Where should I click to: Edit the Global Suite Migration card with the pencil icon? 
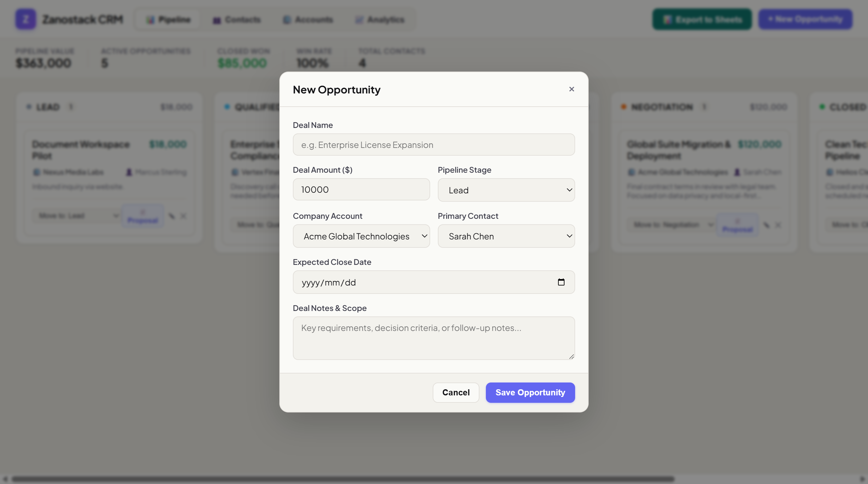pyautogui.click(x=767, y=225)
